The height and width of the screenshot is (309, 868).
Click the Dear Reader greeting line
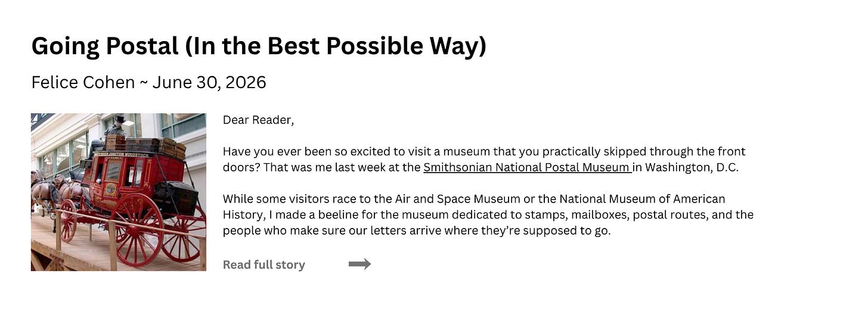tap(259, 120)
